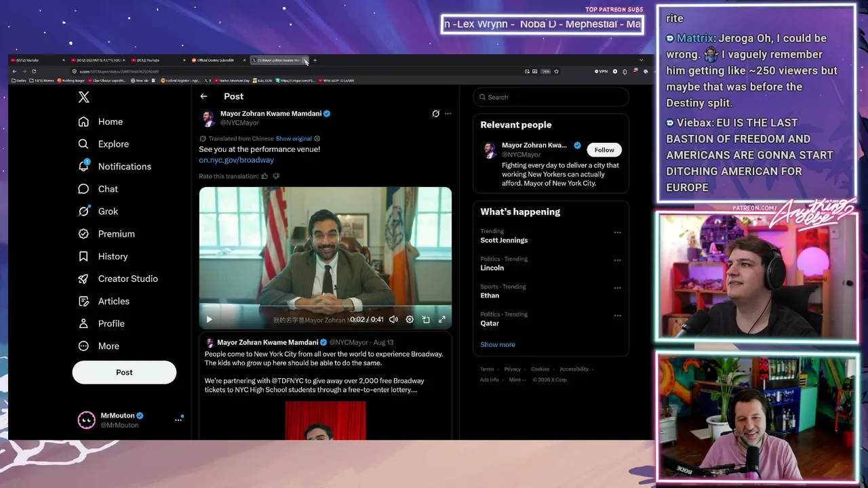Open the @NYCMayor handle in quoted post
This screenshot has width=868, height=488.
pos(349,343)
